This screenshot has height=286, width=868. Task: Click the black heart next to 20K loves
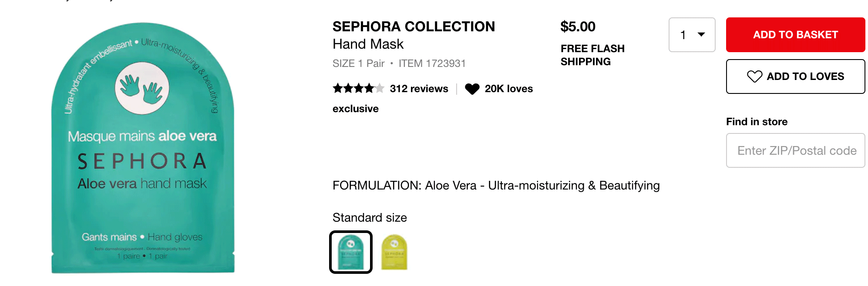(x=472, y=89)
